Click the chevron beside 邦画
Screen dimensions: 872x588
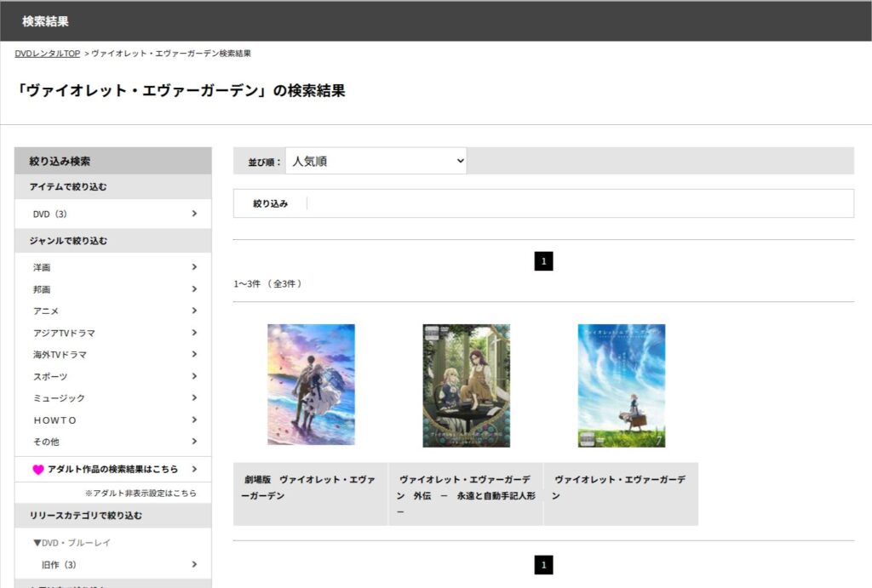[x=194, y=289]
